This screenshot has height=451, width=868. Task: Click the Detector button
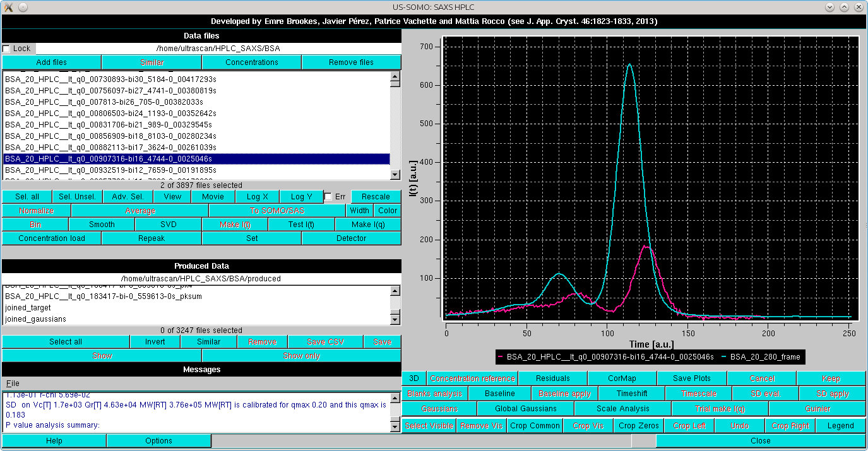[351, 238]
